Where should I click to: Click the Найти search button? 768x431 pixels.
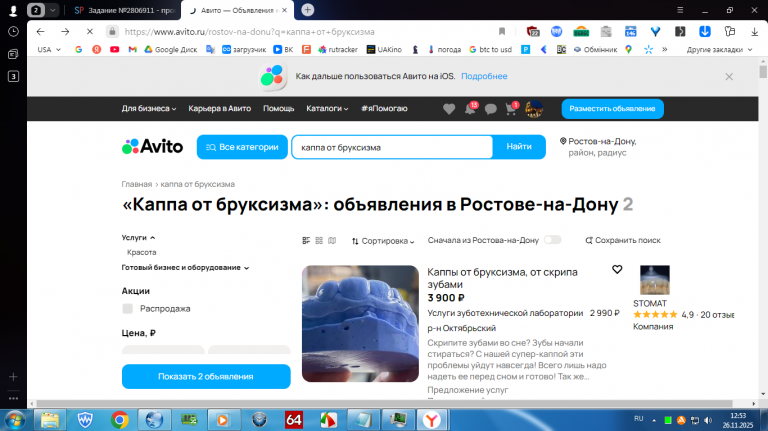(x=519, y=147)
